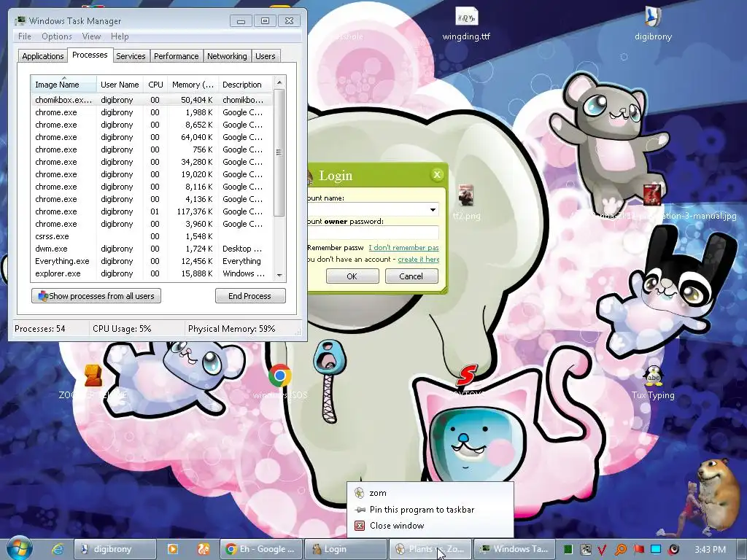This screenshot has height=560, width=747.
Task: Click the green square tray icon
Action: 568,550
